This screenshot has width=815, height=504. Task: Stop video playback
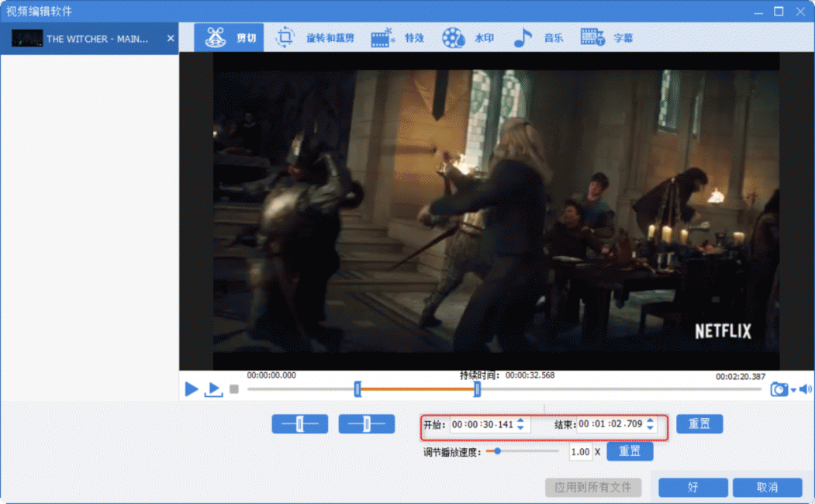pyautogui.click(x=234, y=389)
